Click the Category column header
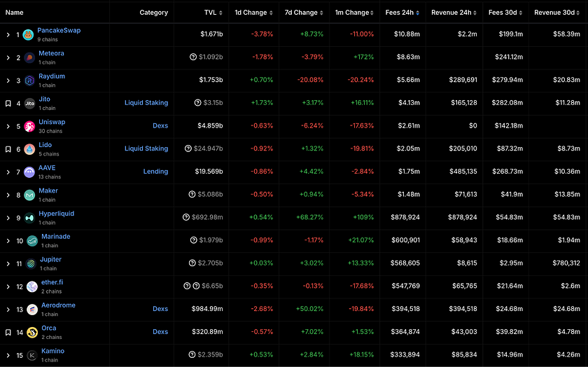This screenshot has width=588, height=367. pyautogui.click(x=154, y=13)
